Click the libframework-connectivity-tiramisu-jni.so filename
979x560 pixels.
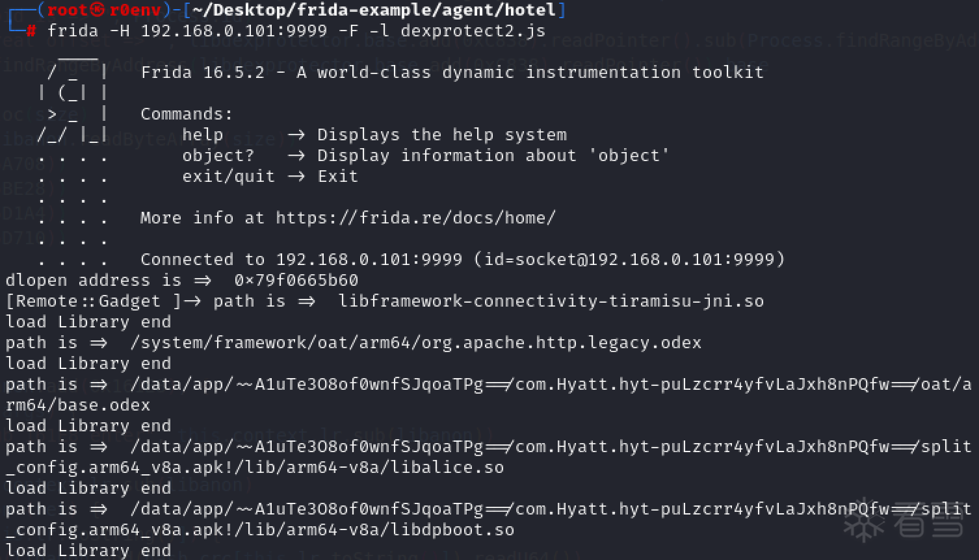coord(551,301)
